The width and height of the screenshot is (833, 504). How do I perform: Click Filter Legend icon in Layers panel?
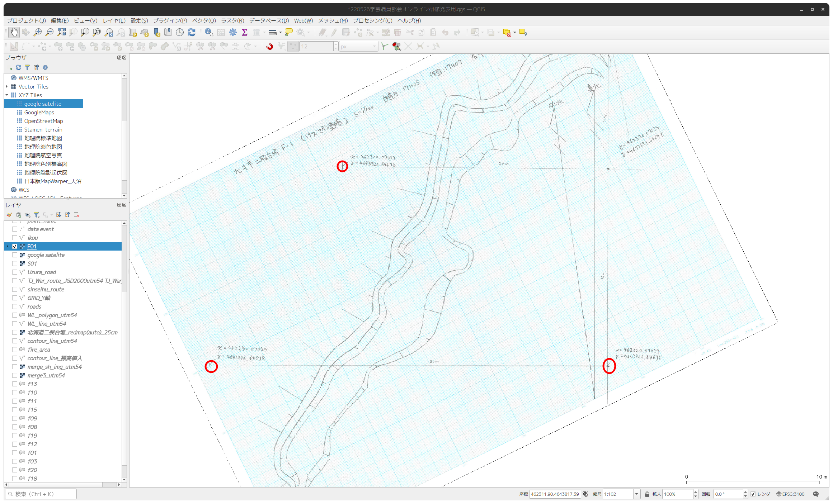[x=37, y=215]
